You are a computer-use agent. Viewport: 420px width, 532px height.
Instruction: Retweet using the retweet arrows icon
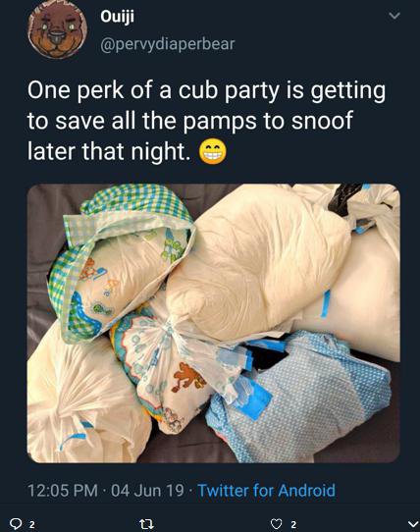[x=147, y=524]
